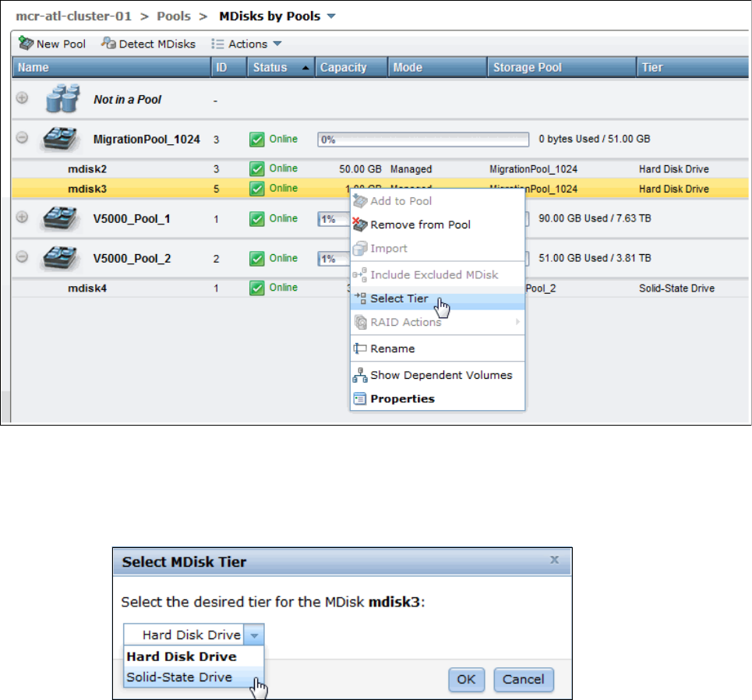Click the V5000_Pool_1 storage pool icon
This screenshot has width=752, height=700.
coord(60,219)
